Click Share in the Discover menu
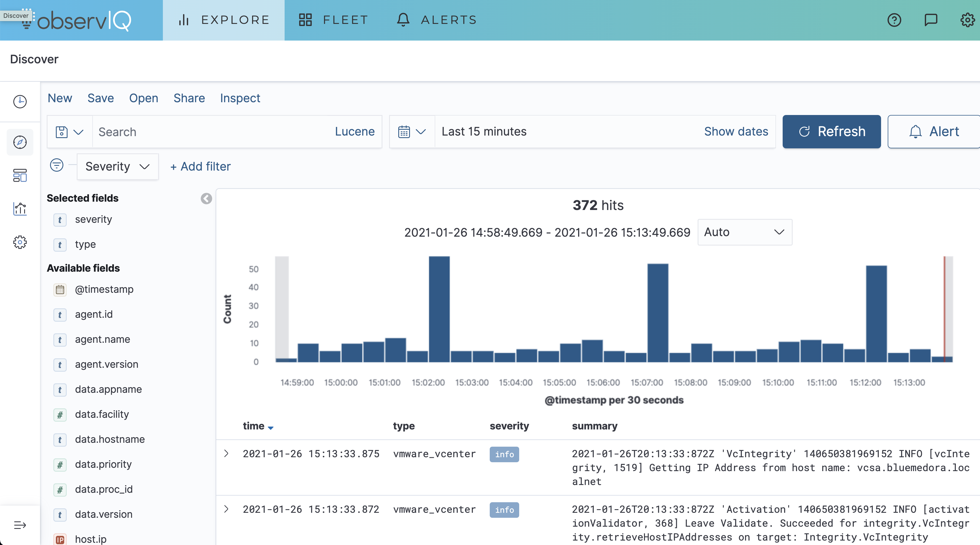The height and width of the screenshot is (545, 980). point(189,98)
